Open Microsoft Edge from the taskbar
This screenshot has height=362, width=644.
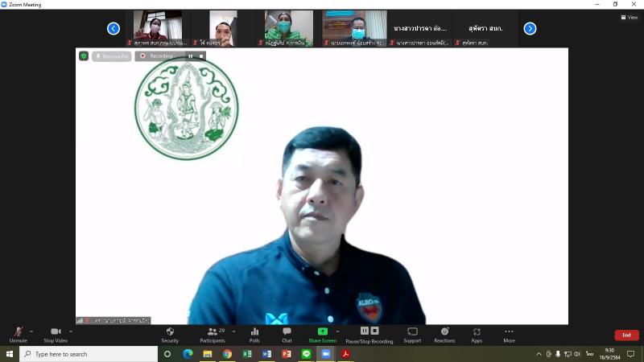188,354
